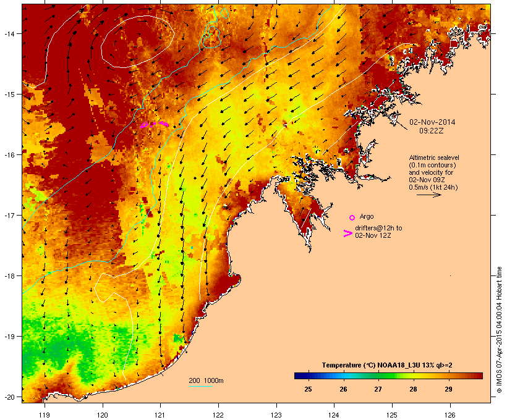Click the time label 09:22Z
This screenshot has height=420, width=507.
432,131
